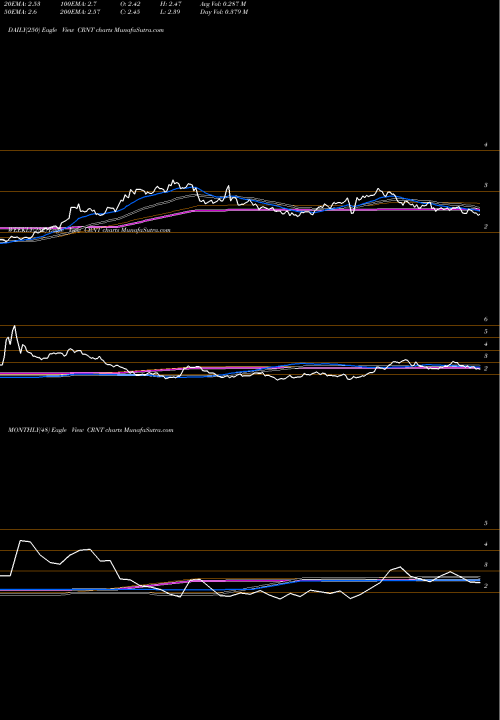Screen dimensions: 500x720
Task: Click price level 5 on weekly chart axis
Action: click(486, 331)
